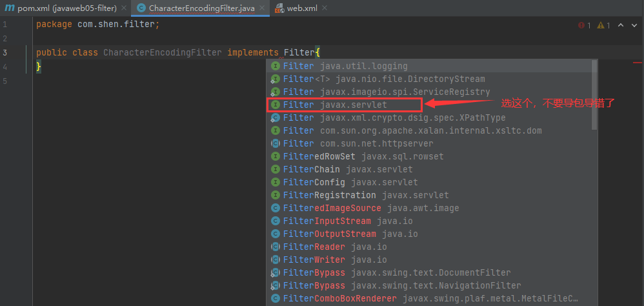Select the CharacterEncodingFilter.java tab
This screenshot has width=644, height=306.
pos(201,8)
